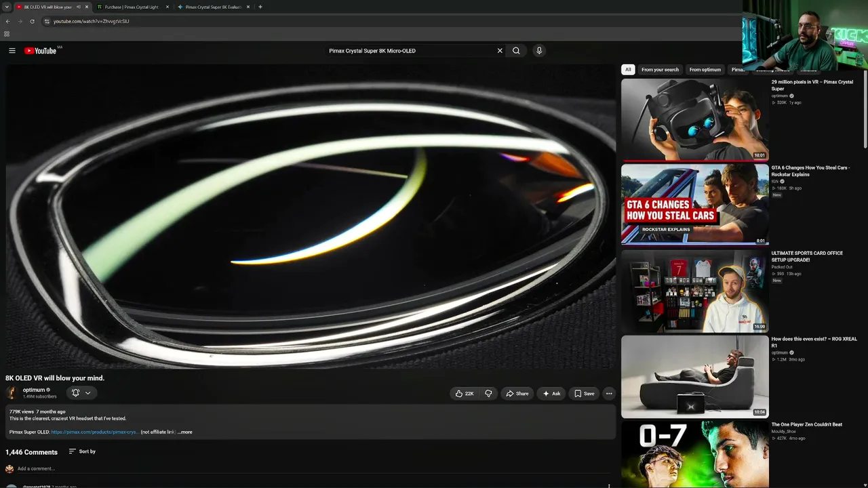This screenshot has height=488, width=868.
Task: Open a new browser tab
Action: point(260,7)
